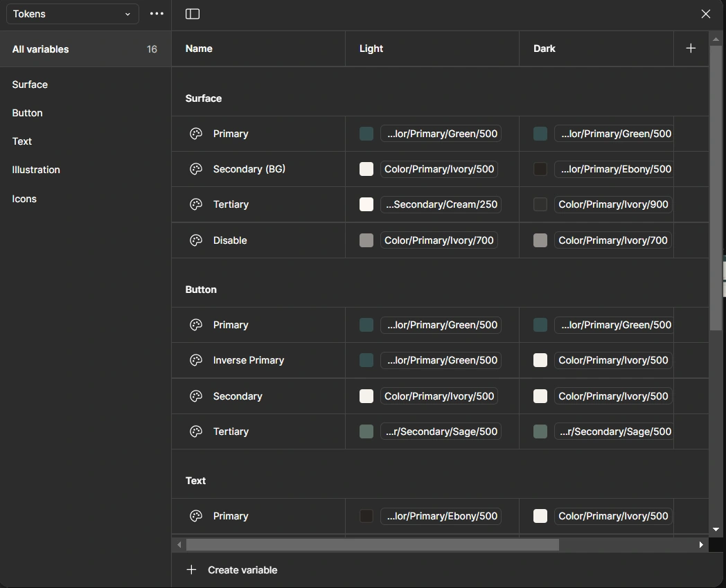
Task: Click palette icon of Button Secondary
Action: coord(196,396)
